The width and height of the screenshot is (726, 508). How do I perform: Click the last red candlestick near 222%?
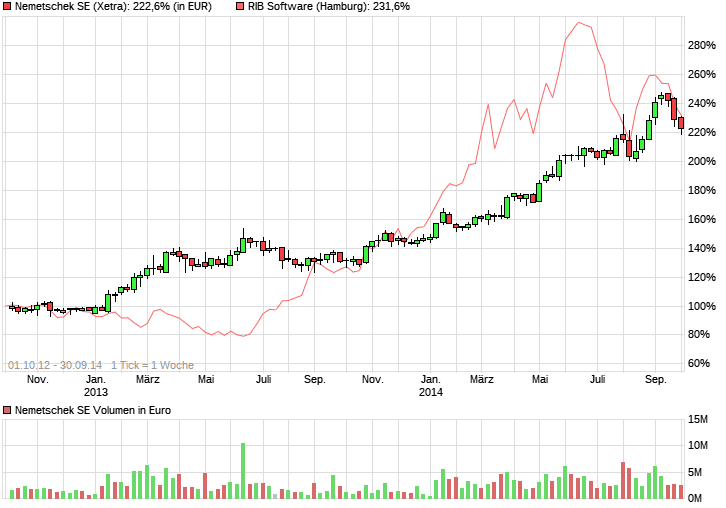pos(681,123)
